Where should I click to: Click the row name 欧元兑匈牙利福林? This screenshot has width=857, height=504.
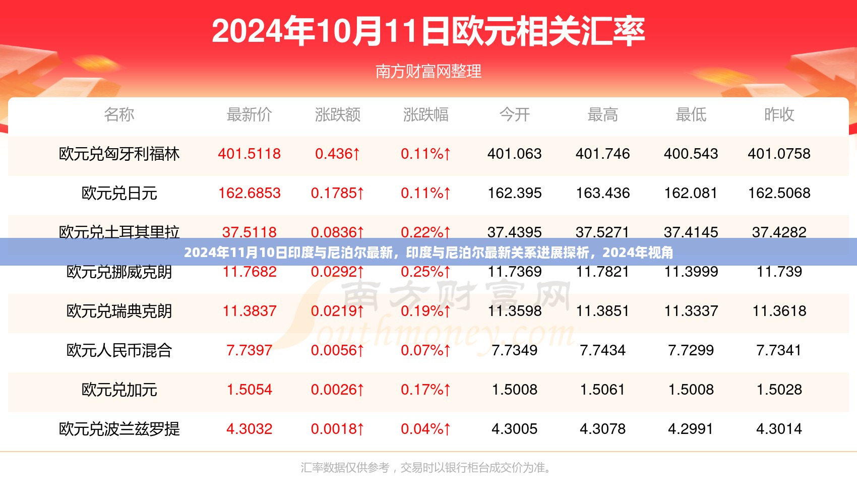(119, 154)
